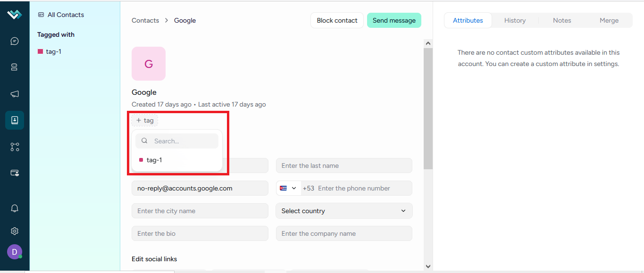Open Contacts icon in sidebar

click(x=15, y=120)
